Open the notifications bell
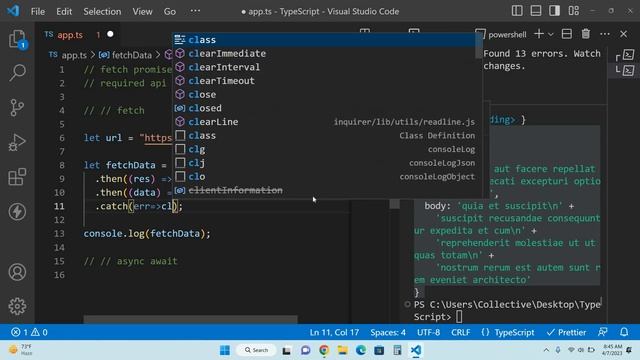 click(x=624, y=332)
